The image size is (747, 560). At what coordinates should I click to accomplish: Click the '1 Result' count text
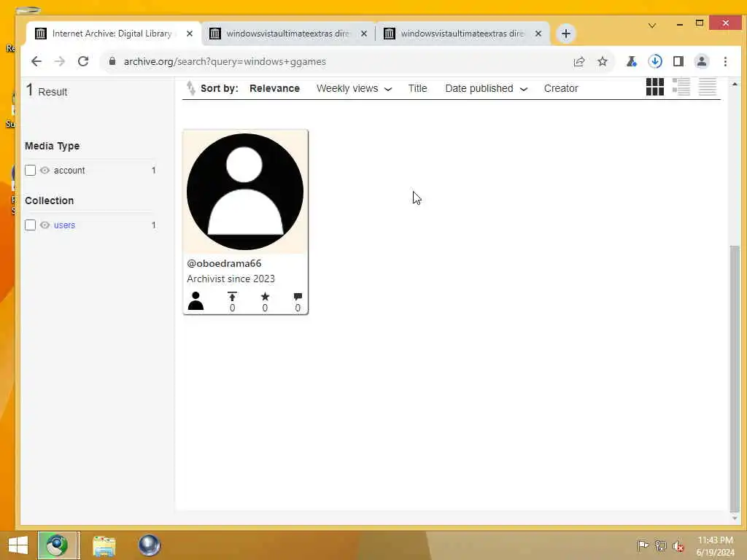46,90
